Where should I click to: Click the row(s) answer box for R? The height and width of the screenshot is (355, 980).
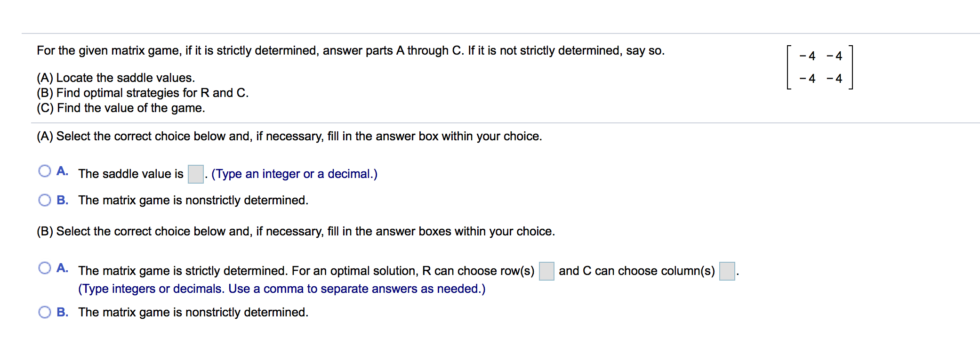coord(546,270)
